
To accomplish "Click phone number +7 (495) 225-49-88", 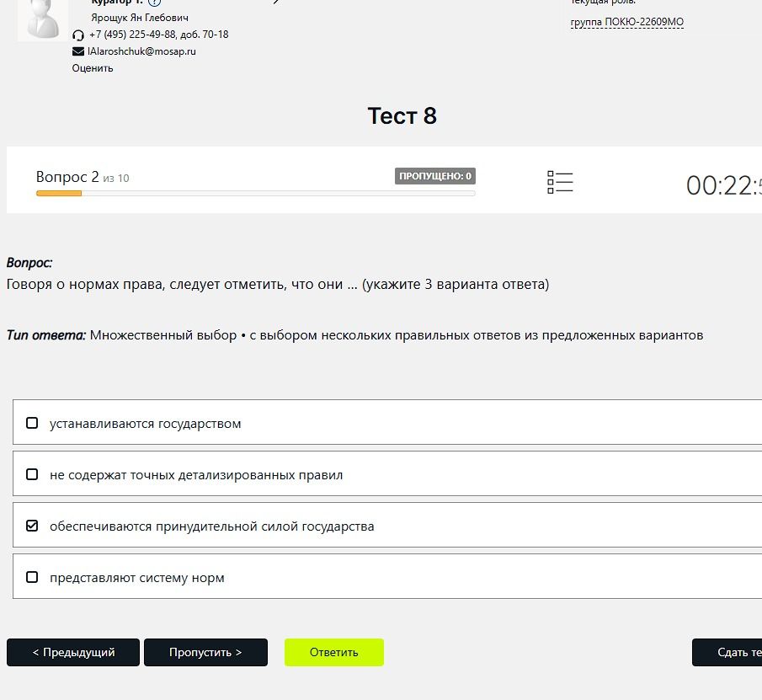I will pyautogui.click(x=133, y=35).
